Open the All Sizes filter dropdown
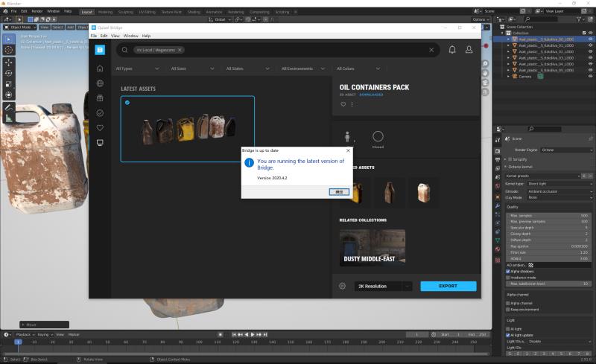This screenshot has width=596, height=364. (193, 68)
